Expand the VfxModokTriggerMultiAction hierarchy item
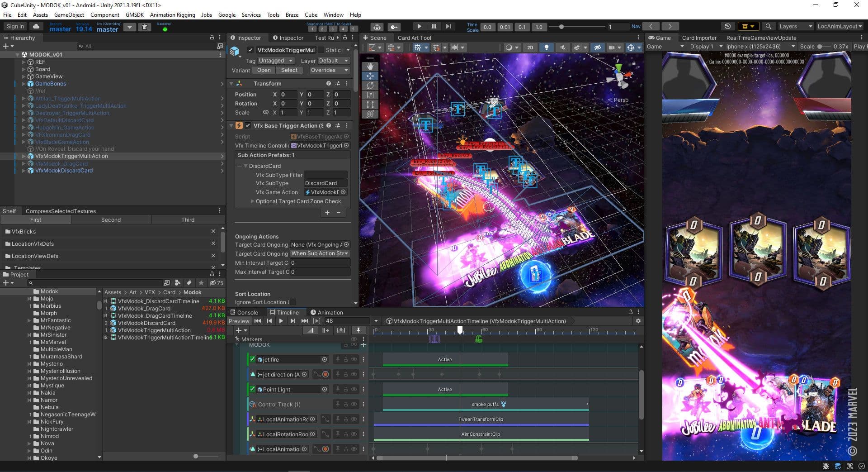868x472 pixels. click(24, 156)
